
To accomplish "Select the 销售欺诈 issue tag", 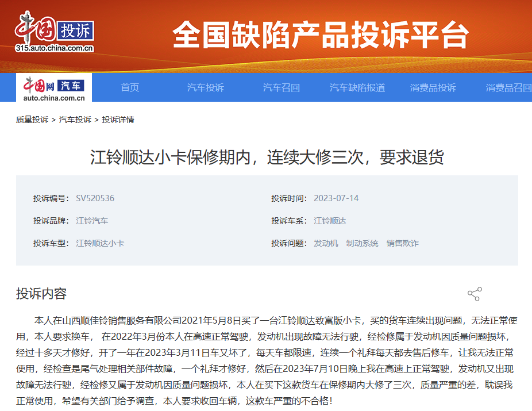I will pyautogui.click(x=402, y=243).
